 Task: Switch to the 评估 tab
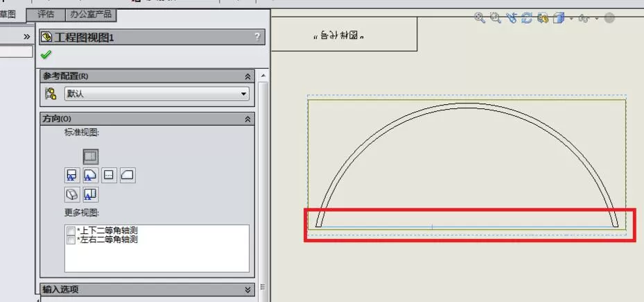(46, 15)
